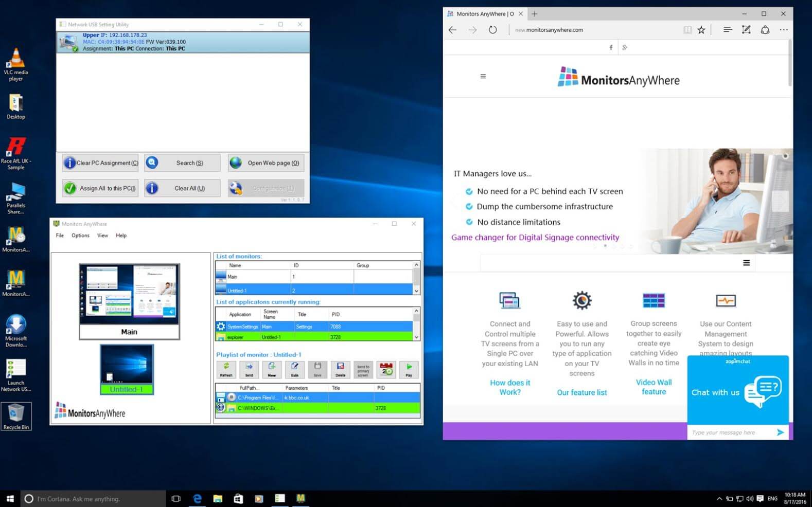Click the browser Back arrow
Image resolution: width=812 pixels, height=507 pixels.
pyautogui.click(x=452, y=30)
